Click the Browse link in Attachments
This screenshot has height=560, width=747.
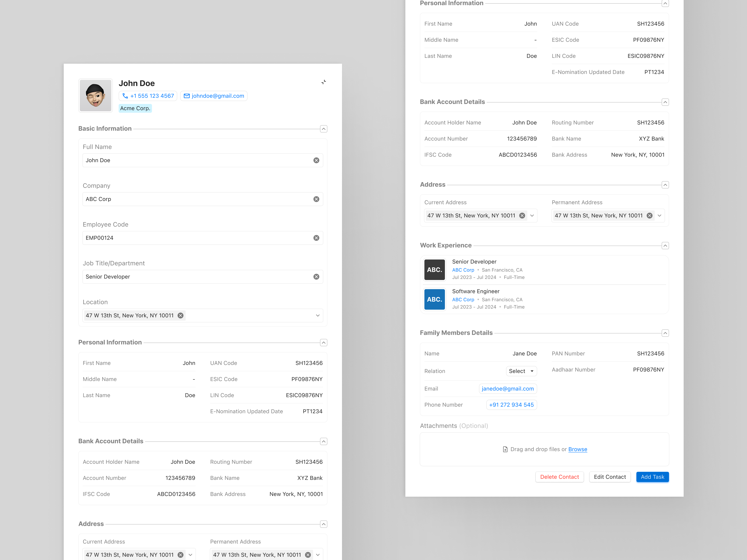(577, 449)
